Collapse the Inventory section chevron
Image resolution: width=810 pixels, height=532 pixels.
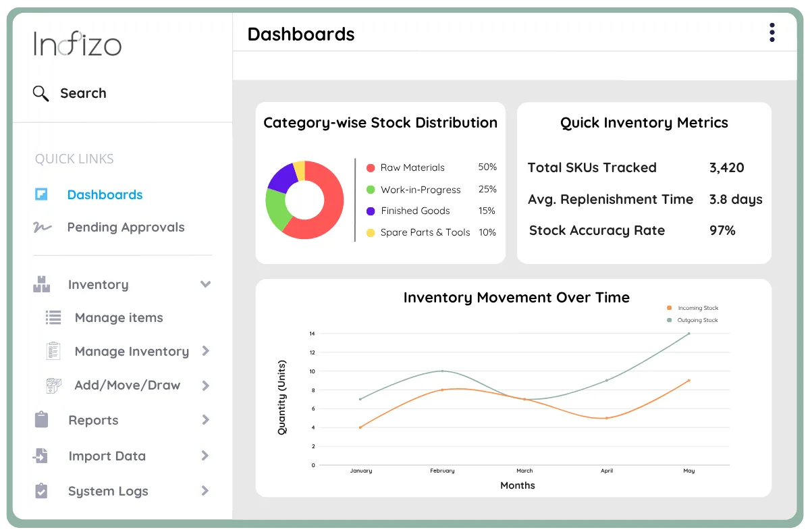pos(205,284)
